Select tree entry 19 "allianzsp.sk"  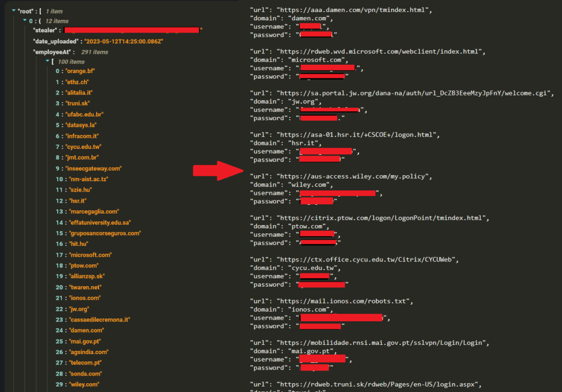pyautogui.click(x=80, y=276)
